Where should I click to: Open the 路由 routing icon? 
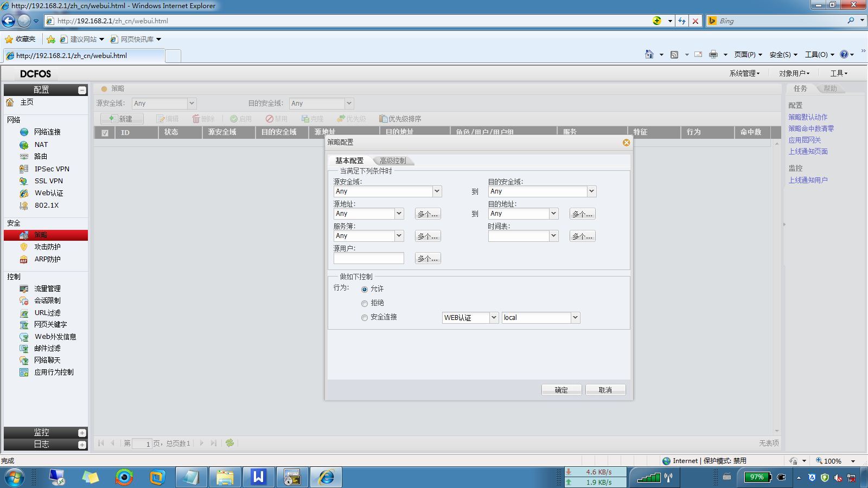point(24,156)
